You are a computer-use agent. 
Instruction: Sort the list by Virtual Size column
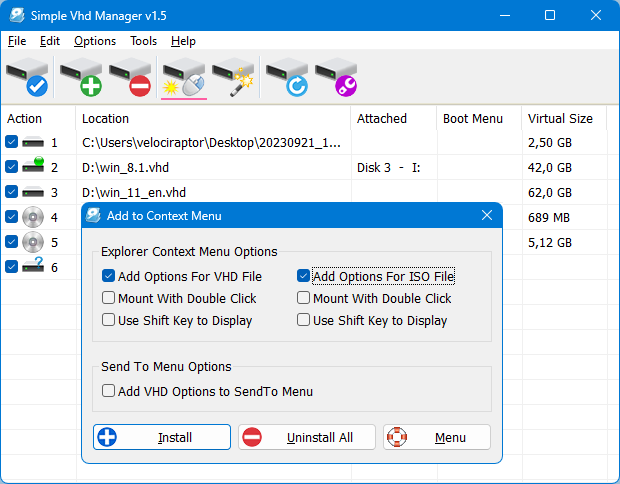560,118
